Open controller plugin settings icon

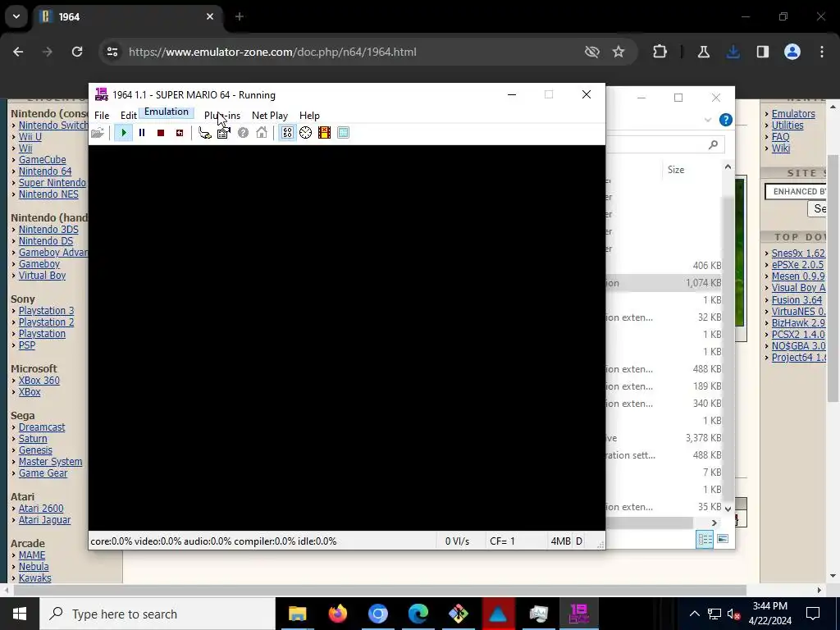[204, 133]
